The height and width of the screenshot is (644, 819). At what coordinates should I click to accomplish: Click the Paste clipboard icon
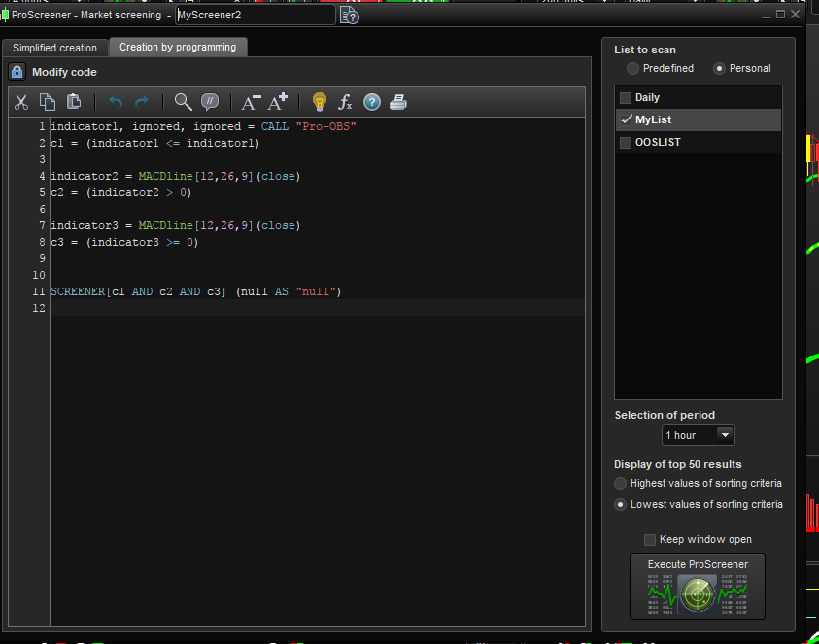coord(74,102)
